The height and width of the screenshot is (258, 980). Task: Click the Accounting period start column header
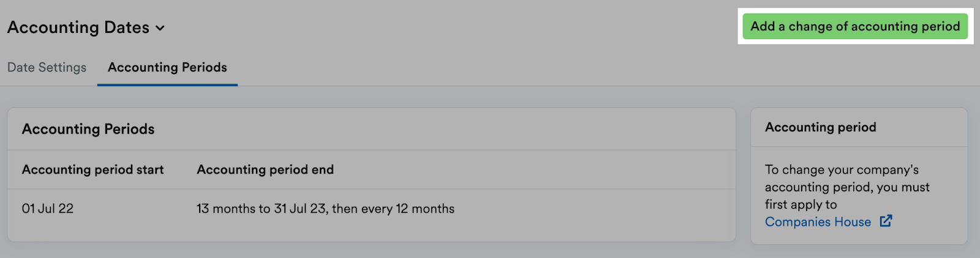click(92, 169)
